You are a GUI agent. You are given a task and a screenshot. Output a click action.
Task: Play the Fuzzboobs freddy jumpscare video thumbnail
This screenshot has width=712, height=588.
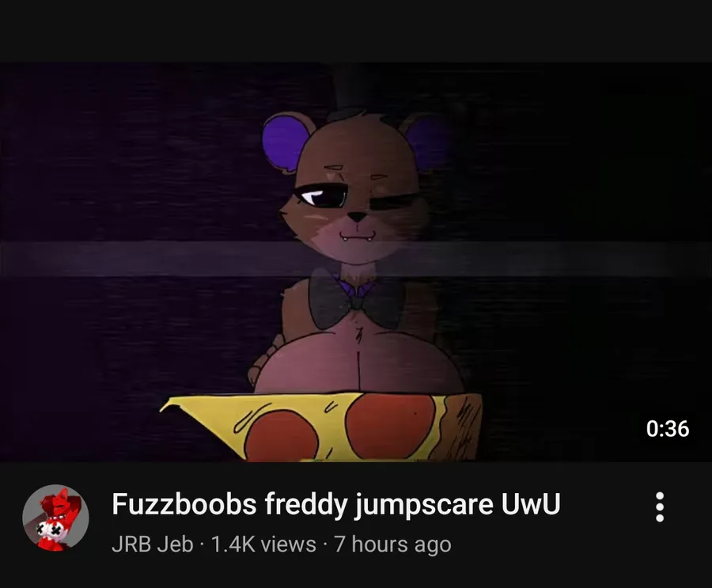[x=356, y=262]
